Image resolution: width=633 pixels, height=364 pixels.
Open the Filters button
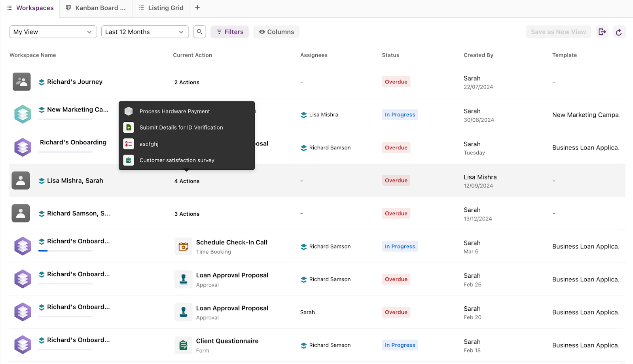click(x=229, y=32)
